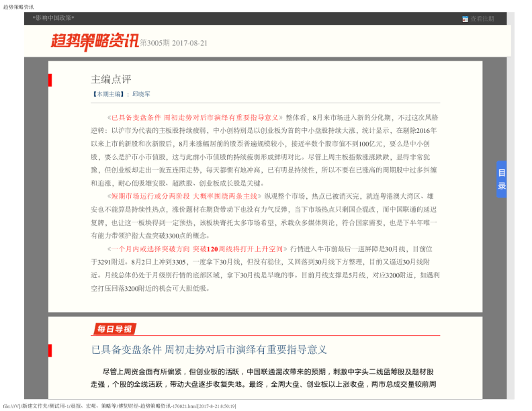The width and height of the screenshot is (532, 411).
Task: Click the editor name 邱晓军
Action: [141, 94]
